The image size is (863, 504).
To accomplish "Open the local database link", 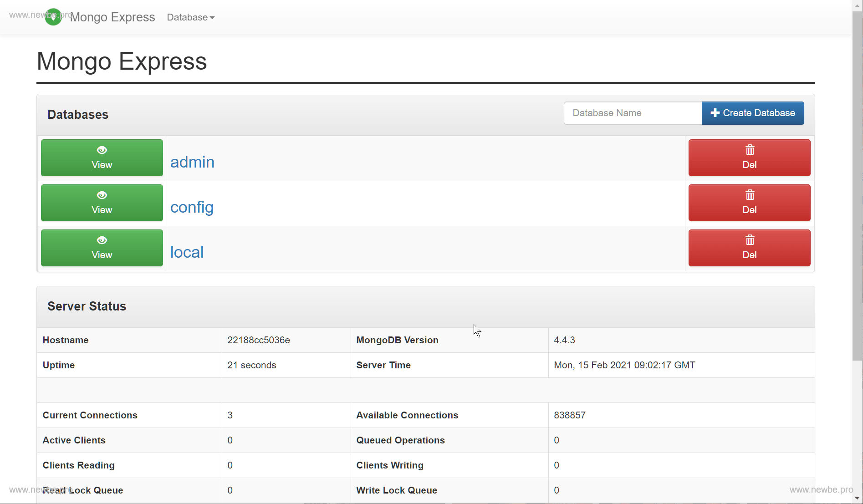I will (x=187, y=252).
